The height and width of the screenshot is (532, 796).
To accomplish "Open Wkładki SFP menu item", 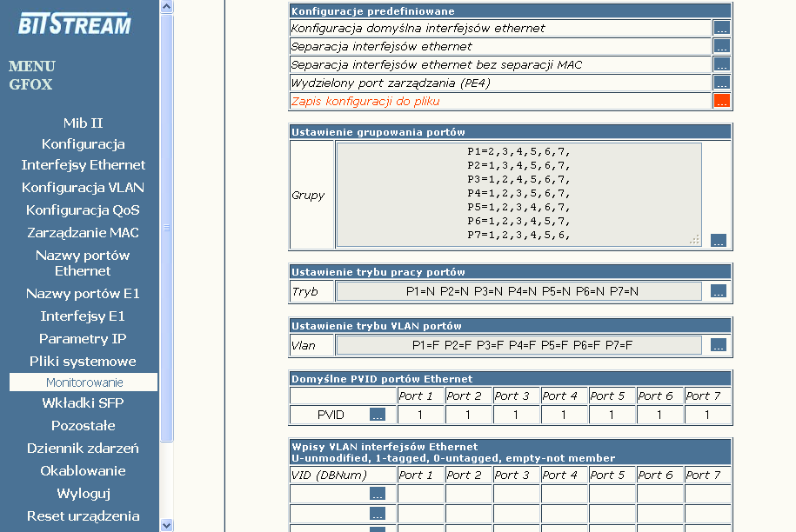I will click(x=84, y=403).
